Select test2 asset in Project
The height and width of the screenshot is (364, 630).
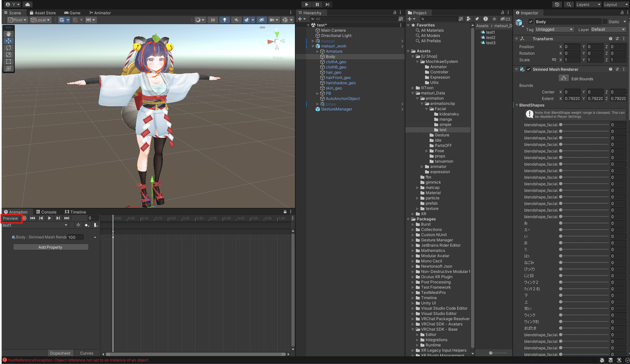490,38
